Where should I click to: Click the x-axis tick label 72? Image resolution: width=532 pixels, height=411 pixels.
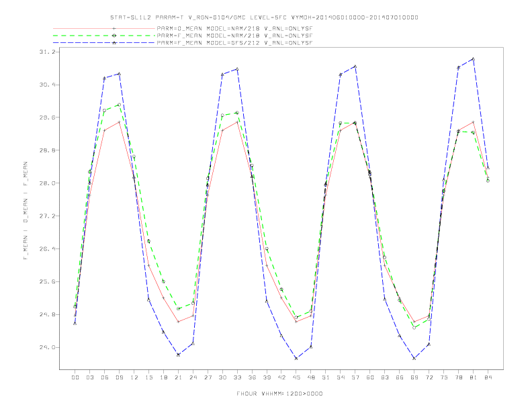point(429,377)
